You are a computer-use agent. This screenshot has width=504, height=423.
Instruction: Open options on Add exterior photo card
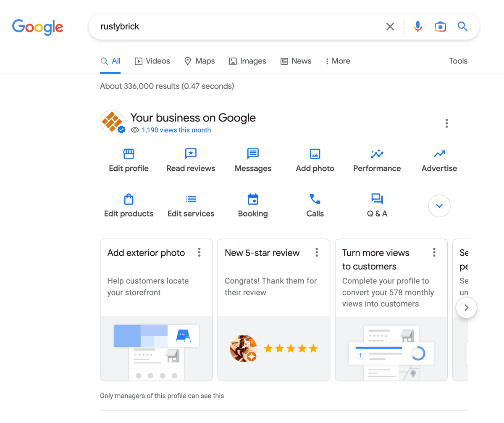199,252
